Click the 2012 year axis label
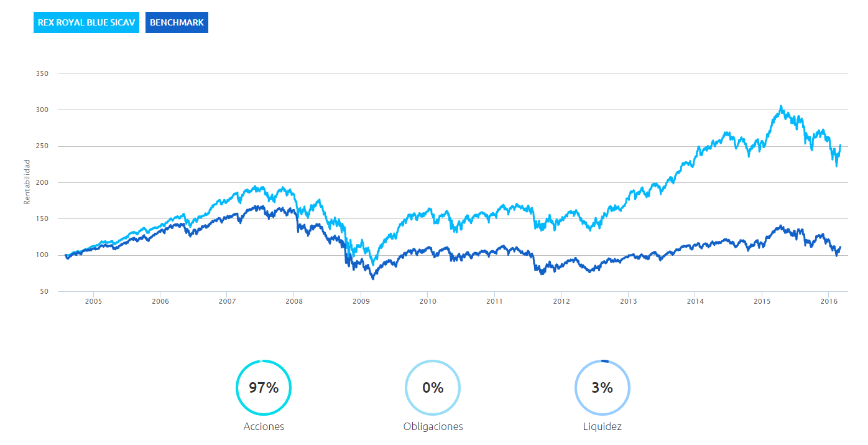Image resolution: width=868 pixels, height=445 pixels. (x=561, y=302)
